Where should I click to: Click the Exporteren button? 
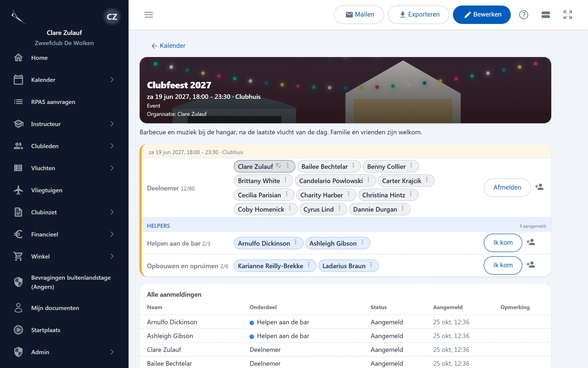pos(418,14)
